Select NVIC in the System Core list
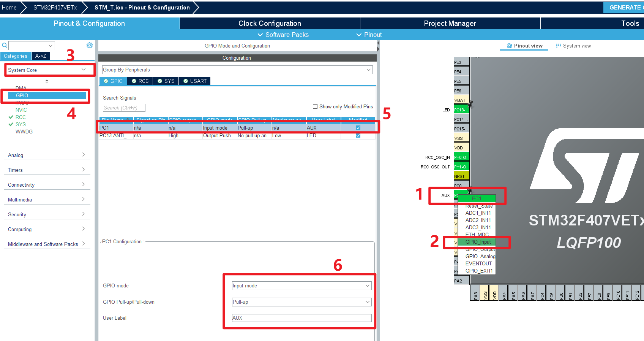Viewport: 644px width, 341px height. (x=21, y=110)
